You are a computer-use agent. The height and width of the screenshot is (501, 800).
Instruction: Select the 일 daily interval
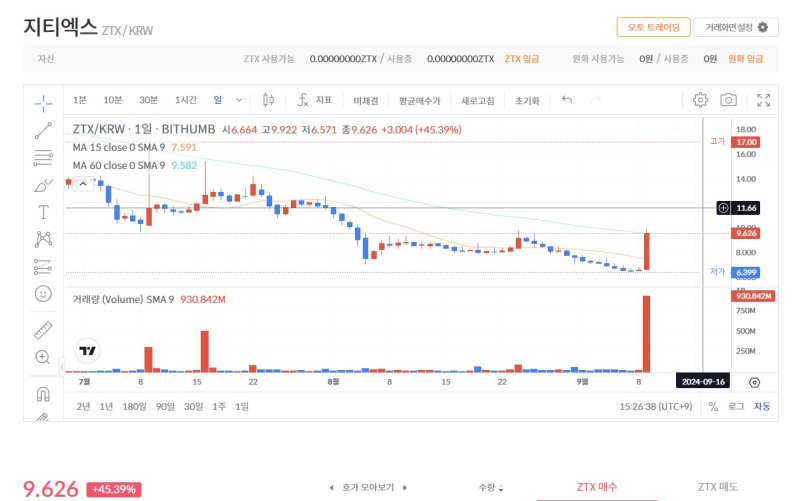click(x=218, y=99)
